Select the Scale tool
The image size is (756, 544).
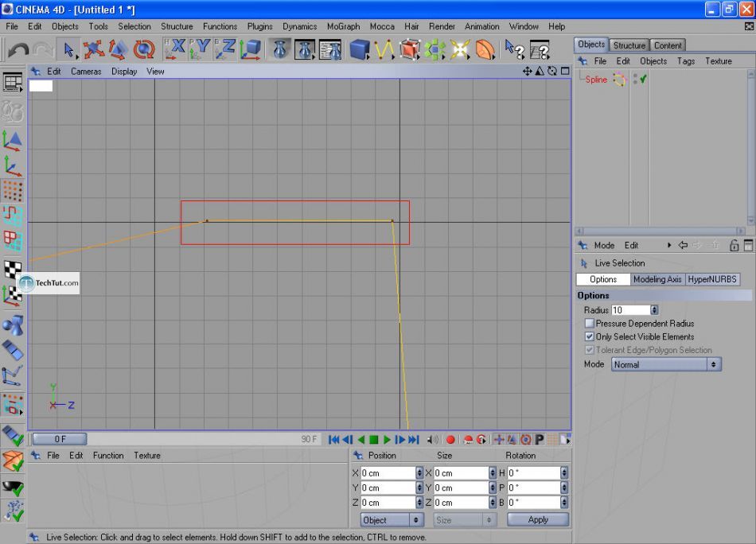pyautogui.click(x=118, y=49)
